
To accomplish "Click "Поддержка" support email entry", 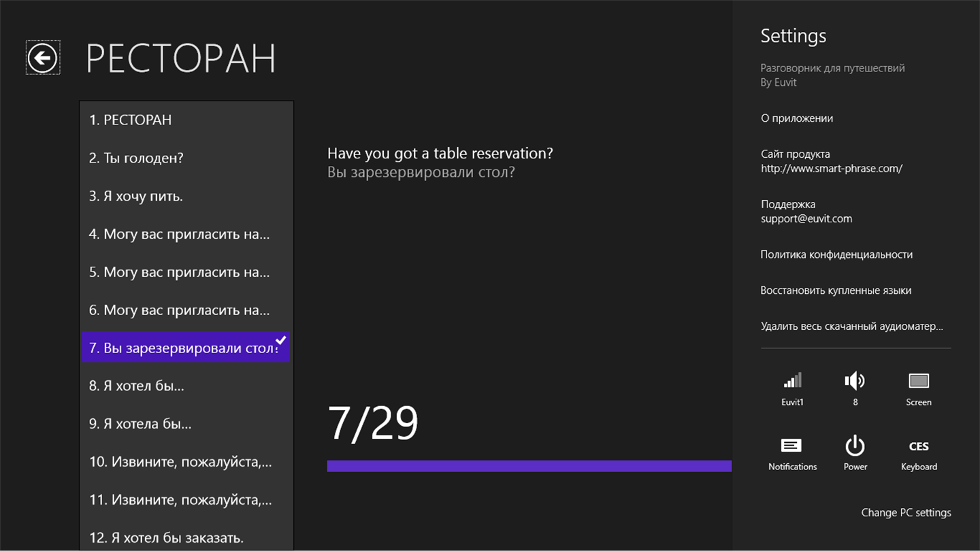I will point(806,212).
